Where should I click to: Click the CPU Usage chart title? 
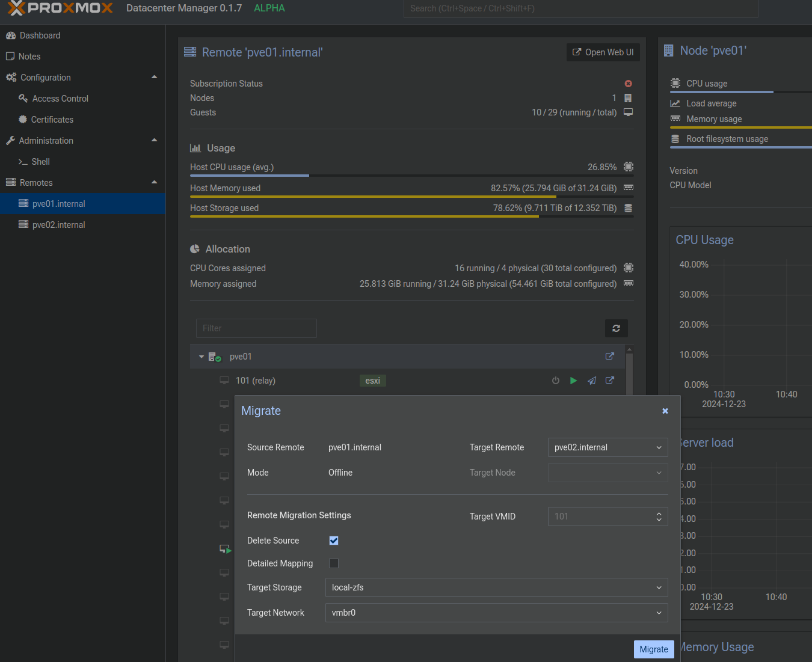tap(705, 240)
